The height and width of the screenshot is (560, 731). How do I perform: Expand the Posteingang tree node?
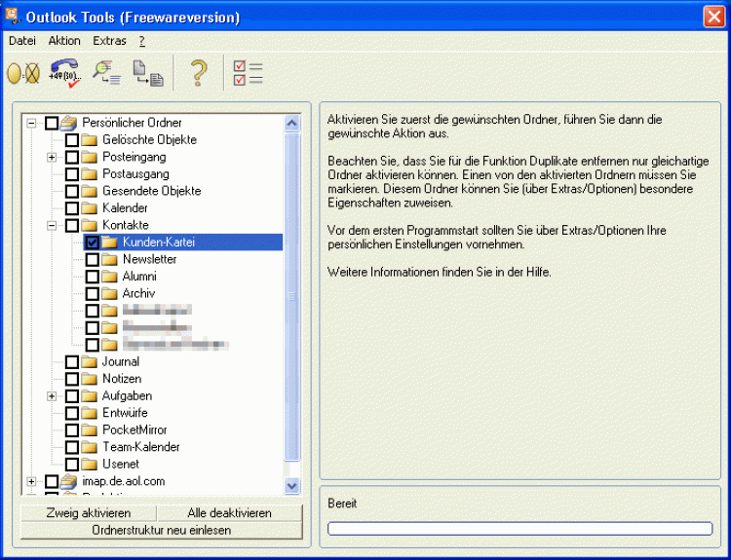[52, 158]
